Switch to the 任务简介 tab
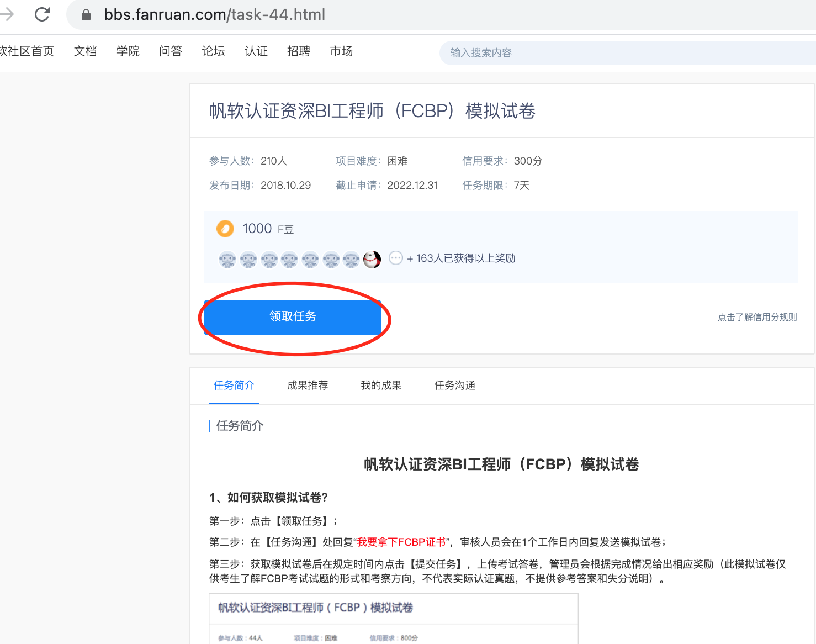 (x=234, y=386)
